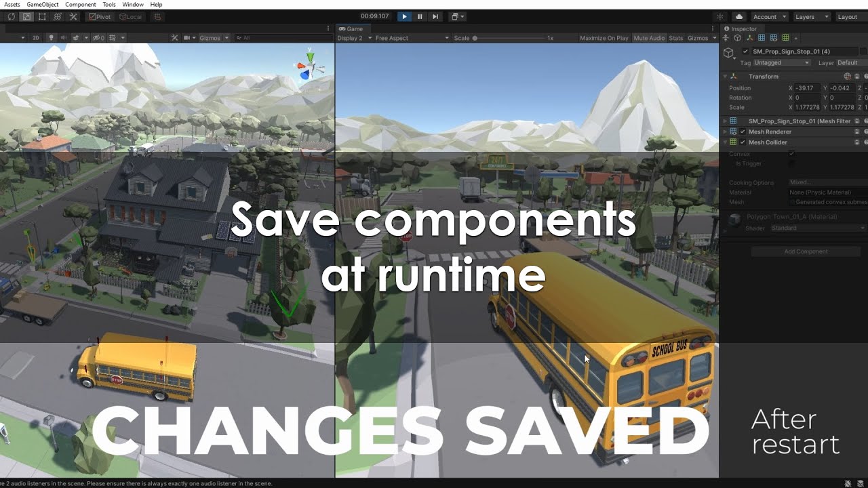Open the GameObject menu
This screenshot has height=488, width=868.
point(43,4)
